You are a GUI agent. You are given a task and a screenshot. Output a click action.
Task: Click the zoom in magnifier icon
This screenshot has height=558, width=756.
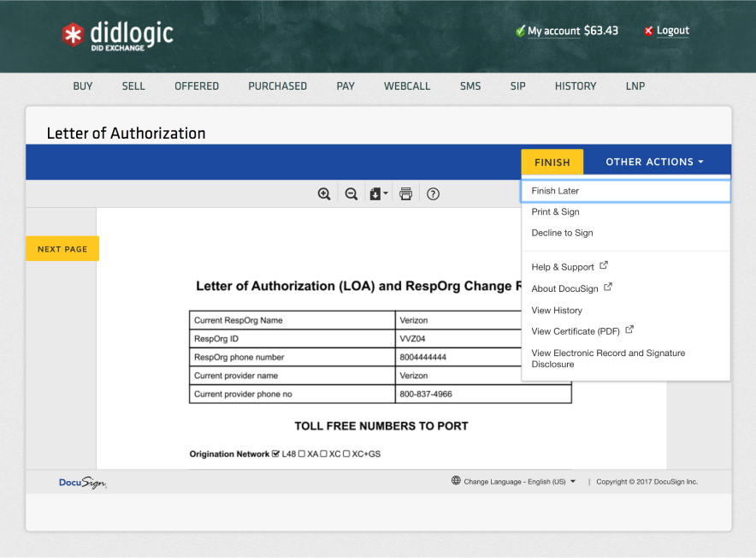pos(324,194)
